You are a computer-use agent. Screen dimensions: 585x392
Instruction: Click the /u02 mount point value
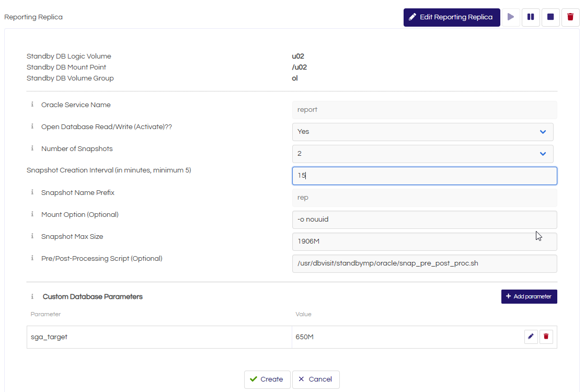[299, 67]
